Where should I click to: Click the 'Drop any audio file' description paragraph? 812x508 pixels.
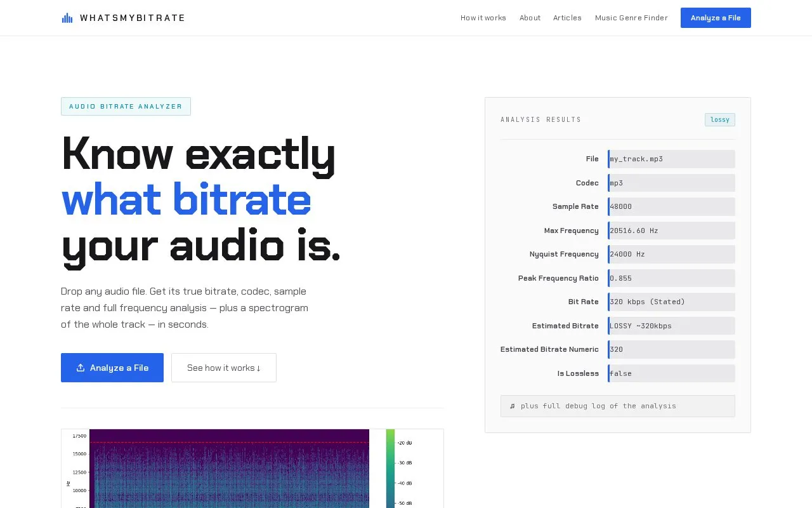coord(185,308)
